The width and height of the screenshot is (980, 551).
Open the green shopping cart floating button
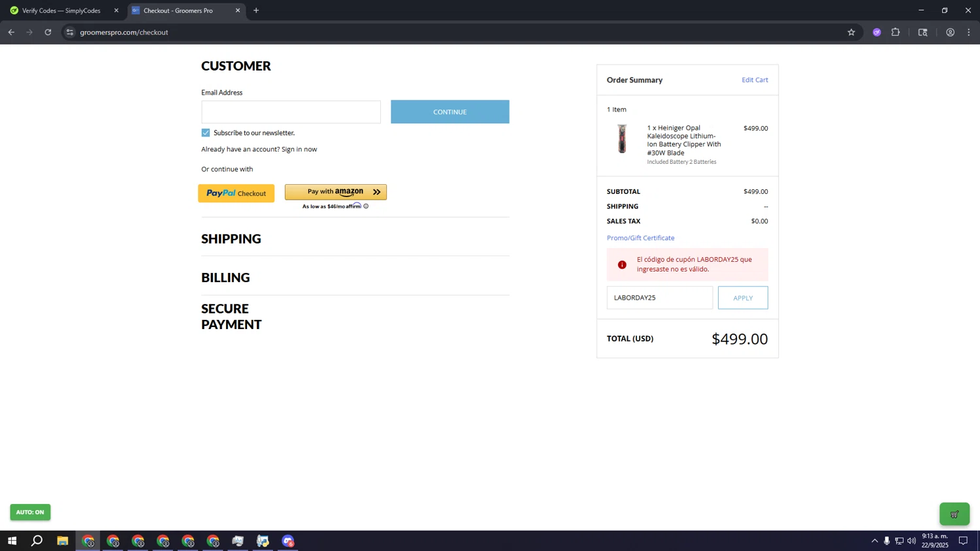(955, 514)
